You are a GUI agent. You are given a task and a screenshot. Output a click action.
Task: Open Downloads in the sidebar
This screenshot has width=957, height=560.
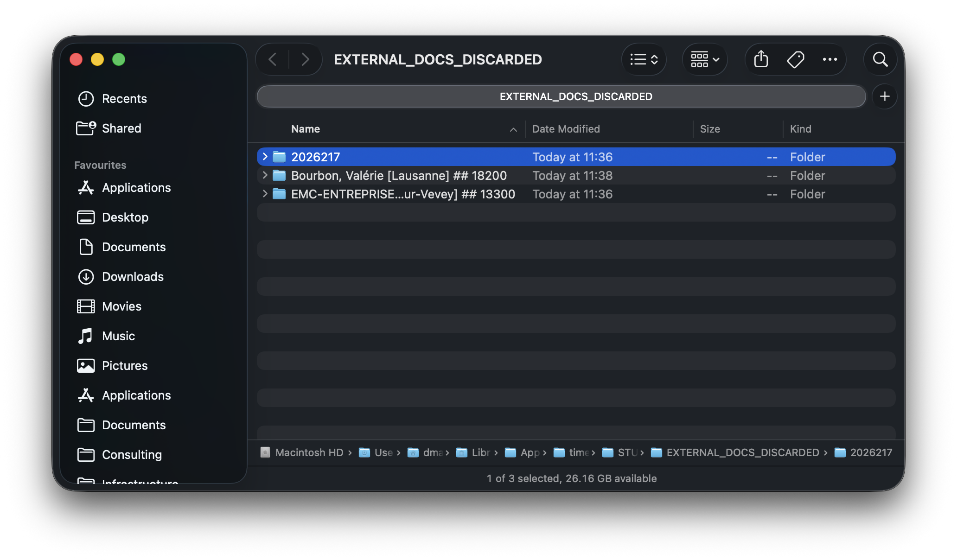(133, 277)
